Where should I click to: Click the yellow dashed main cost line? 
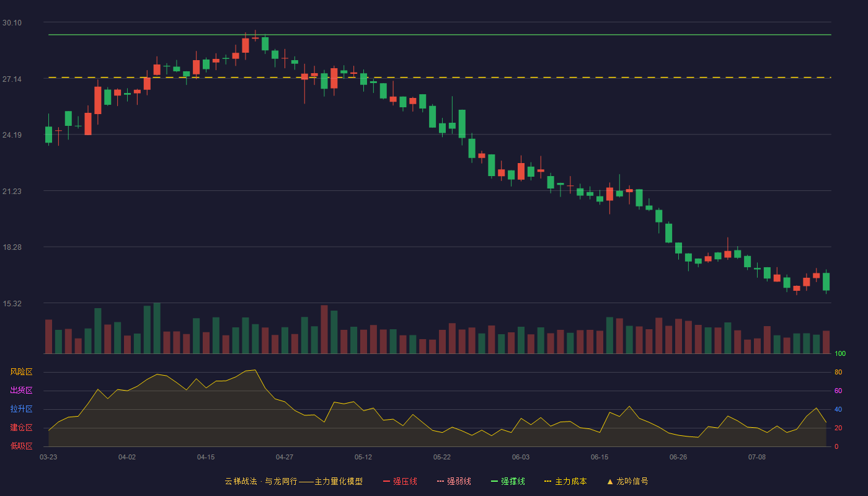click(440, 77)
